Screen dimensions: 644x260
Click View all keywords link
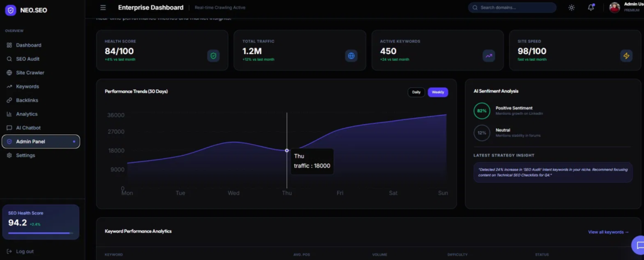coord(608,232)
